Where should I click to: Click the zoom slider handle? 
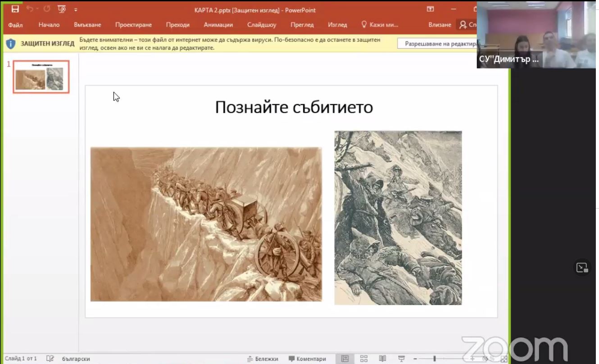pyautogui.click(x=434, y=359)
